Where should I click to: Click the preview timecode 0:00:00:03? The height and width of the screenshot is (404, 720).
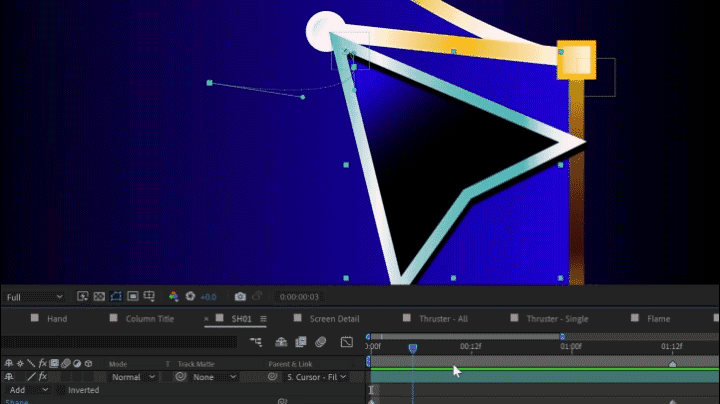[299, 297]
